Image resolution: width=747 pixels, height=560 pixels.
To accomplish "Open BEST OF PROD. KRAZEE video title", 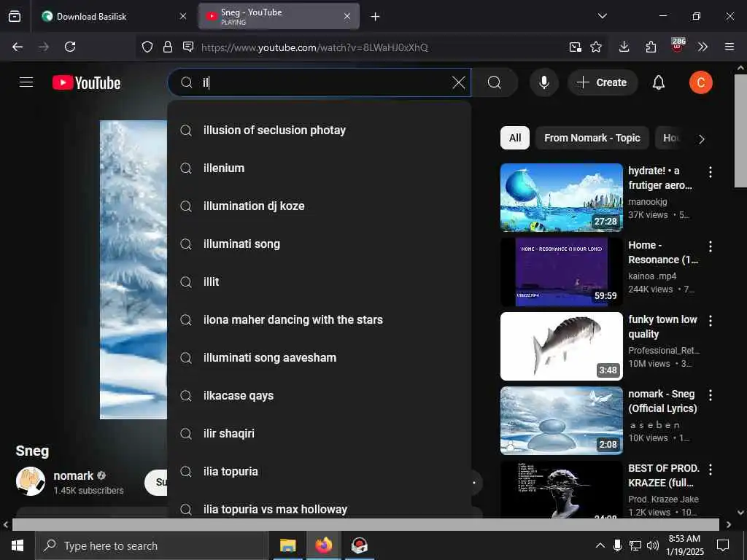I will tap(664, 475).
